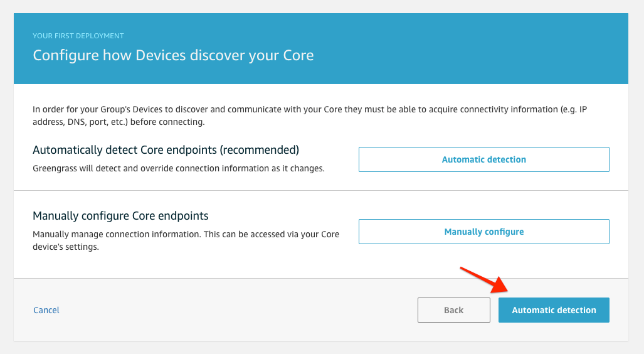Select the 'Configure how Devices discover your Core' title
The width and height of the screenshot is (644, 354).
[x=173, y=55]
